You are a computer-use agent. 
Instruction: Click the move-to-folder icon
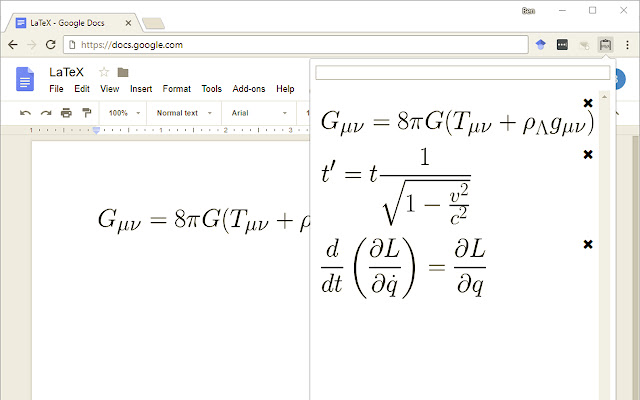click(x=123, y=73)
